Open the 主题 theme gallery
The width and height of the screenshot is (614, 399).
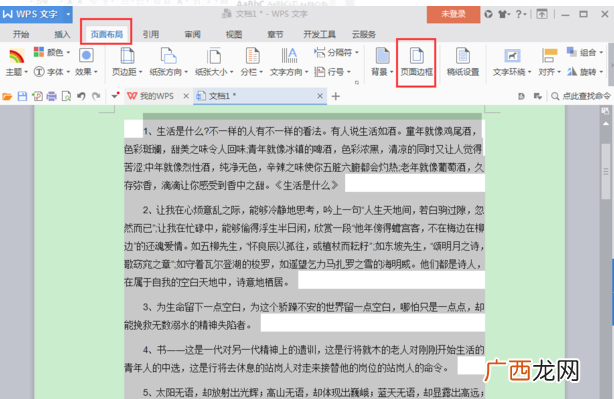tap(17, 62)
